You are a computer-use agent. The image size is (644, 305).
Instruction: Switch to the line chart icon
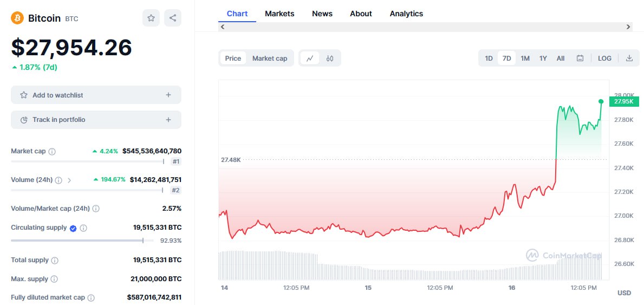coord(310,59)
